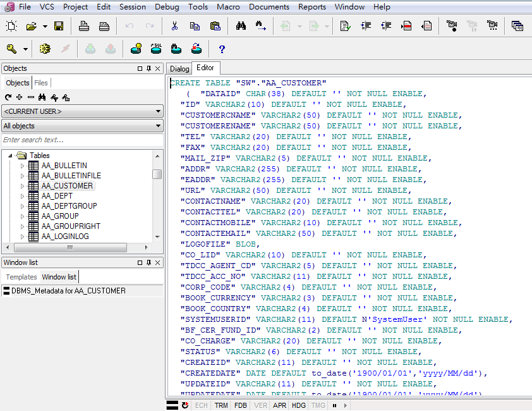Toggle the TRM status bar indicator
This screenshot has height=411, width=532.
pyautogui.click(x=221, y=405)
